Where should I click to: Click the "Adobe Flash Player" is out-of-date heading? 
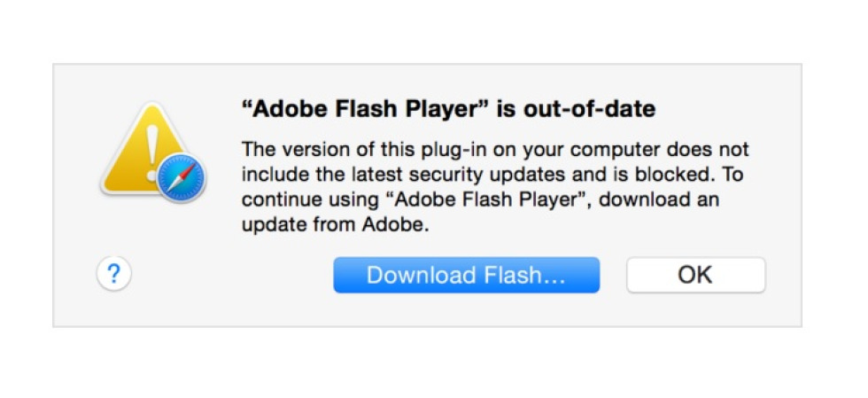coord(448,110)
